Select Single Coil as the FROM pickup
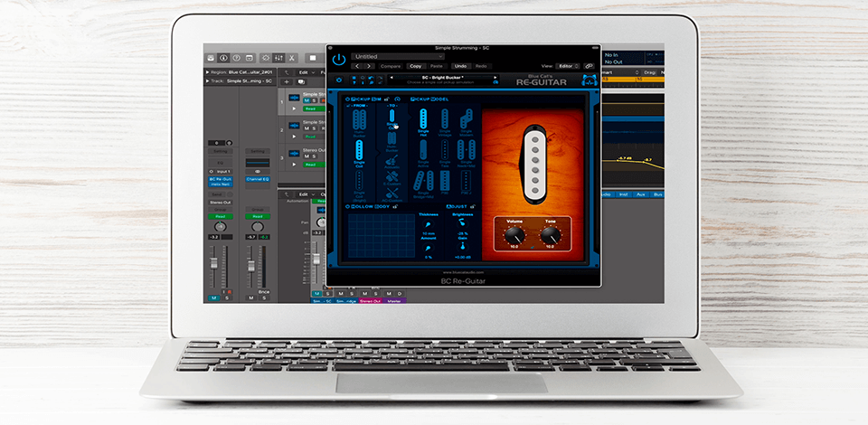This screenshot has width=868, height=425. [359, 154]
